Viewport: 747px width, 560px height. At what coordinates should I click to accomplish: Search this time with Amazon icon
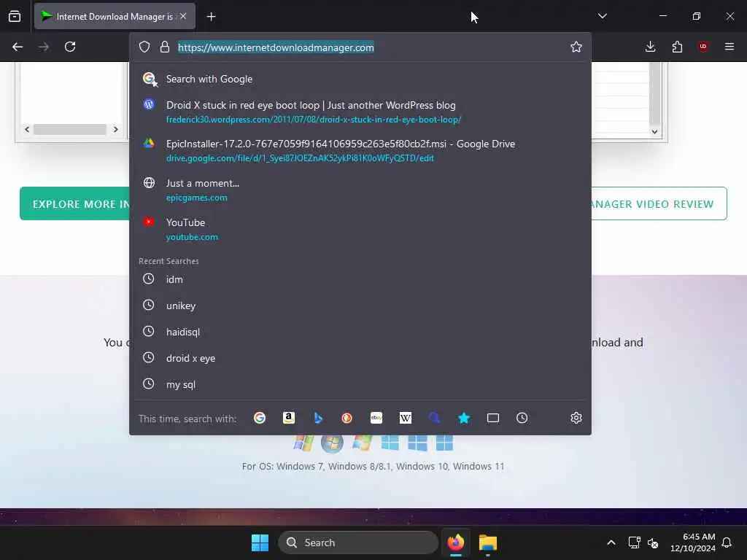click(289, 418)
